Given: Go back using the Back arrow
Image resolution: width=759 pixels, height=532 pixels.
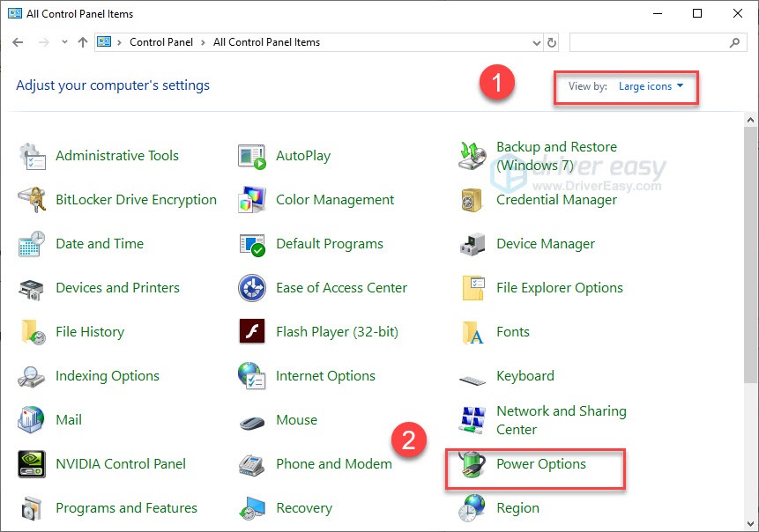Looking at the screenshot, I should (x=18, y=42).
